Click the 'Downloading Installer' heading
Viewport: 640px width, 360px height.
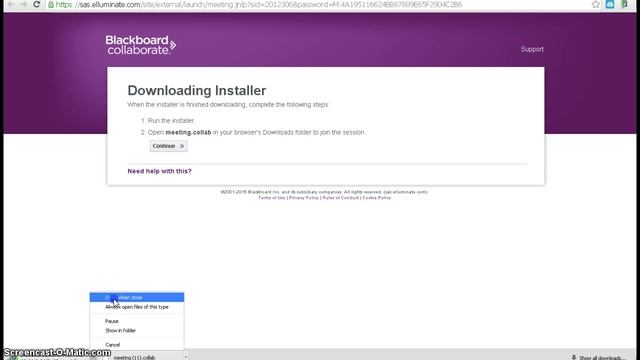197,90
